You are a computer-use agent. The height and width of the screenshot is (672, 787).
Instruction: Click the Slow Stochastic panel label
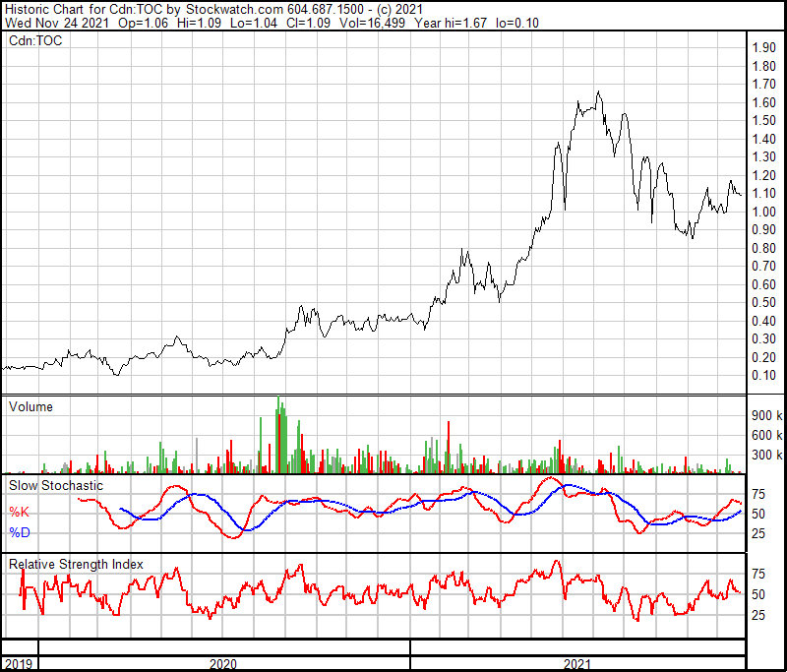56,485
